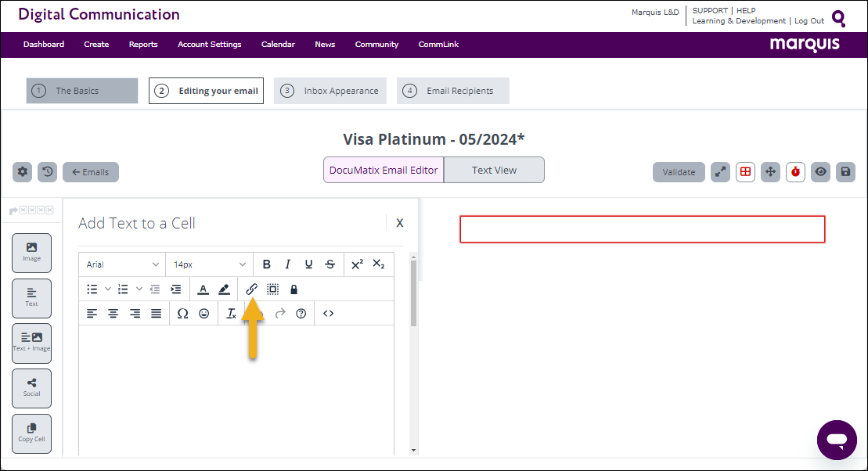The height and width of the screenshot is (471, 868).
Task: Open the Arial font family dropdown
Action: click(x=123, y=264)
